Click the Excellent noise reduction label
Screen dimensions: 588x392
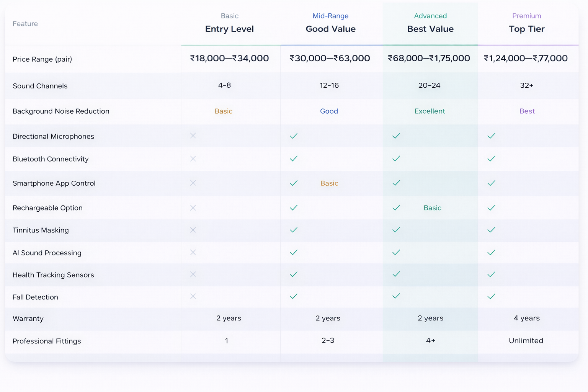430,111
